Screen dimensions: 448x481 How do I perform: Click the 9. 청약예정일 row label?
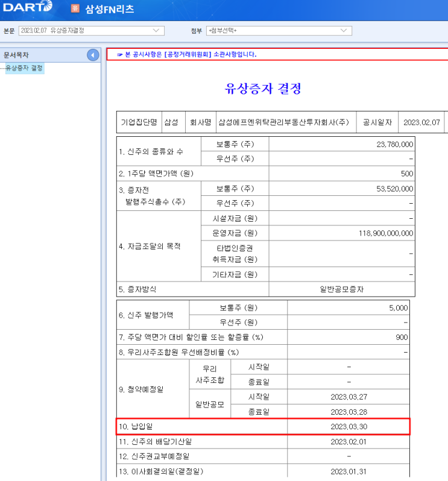141,389
